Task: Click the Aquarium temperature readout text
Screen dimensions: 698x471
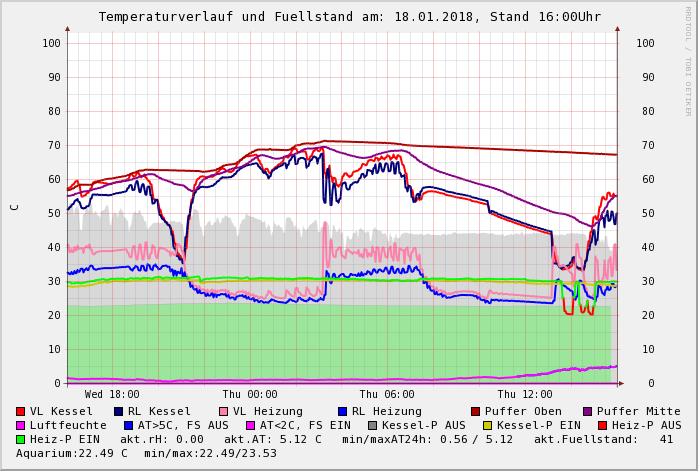Action: point(72,454)
